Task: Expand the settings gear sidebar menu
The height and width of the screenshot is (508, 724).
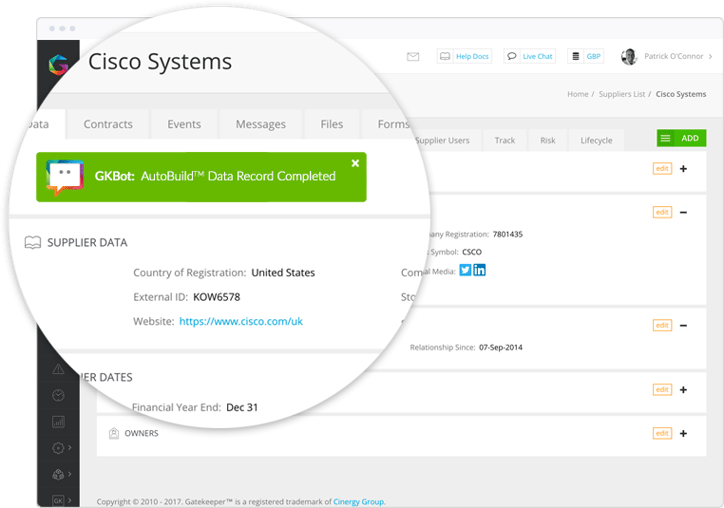Action: point(58,448)
